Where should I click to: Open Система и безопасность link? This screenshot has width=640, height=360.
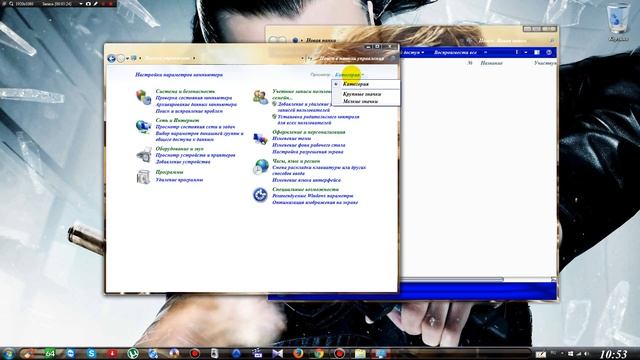185,91
